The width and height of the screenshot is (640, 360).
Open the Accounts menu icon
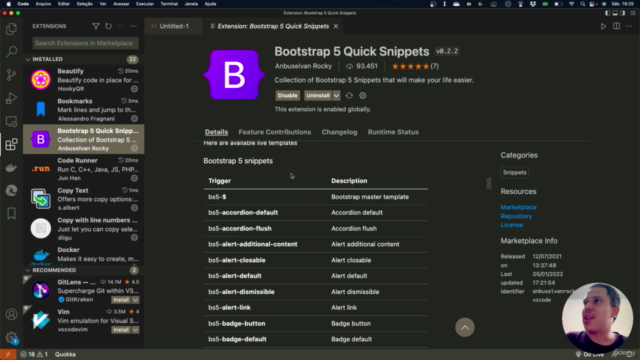(x=11, y=314)
